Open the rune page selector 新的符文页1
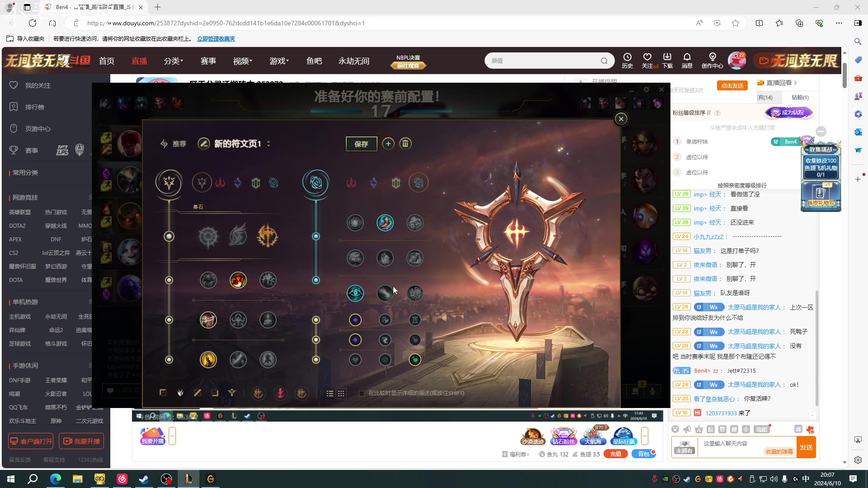 (x=242, y=144)
